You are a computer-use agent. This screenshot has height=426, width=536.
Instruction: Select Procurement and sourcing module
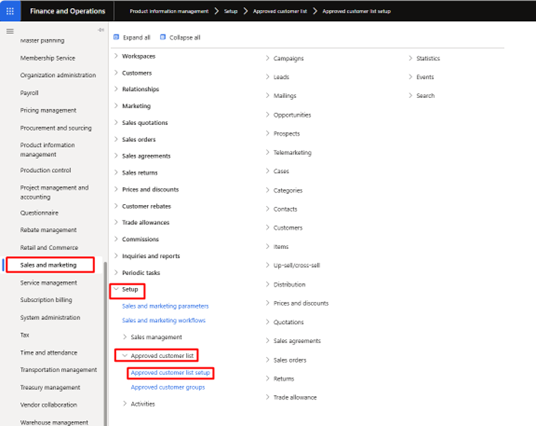coord(56,128)
